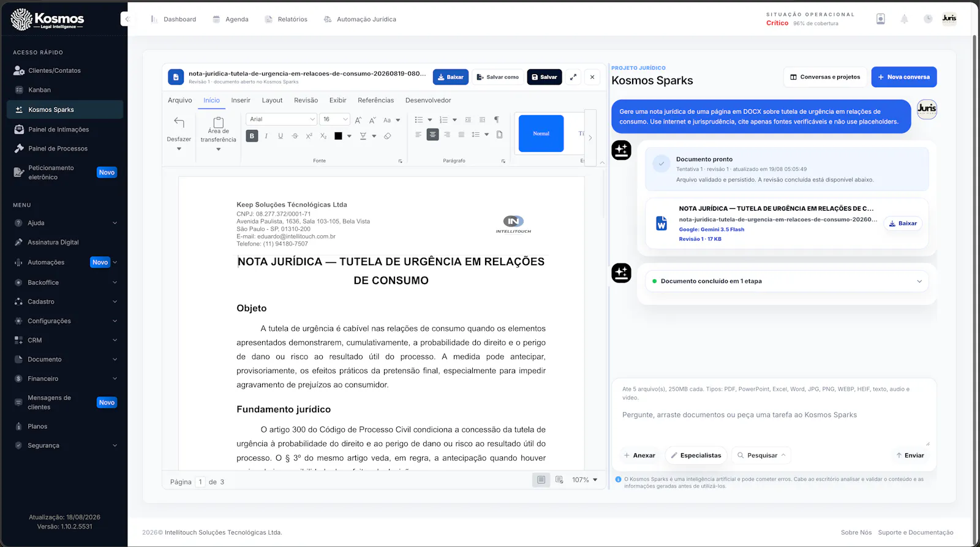
Task: Collapse the sidebar with the arrow button
Action: (127, 19)
